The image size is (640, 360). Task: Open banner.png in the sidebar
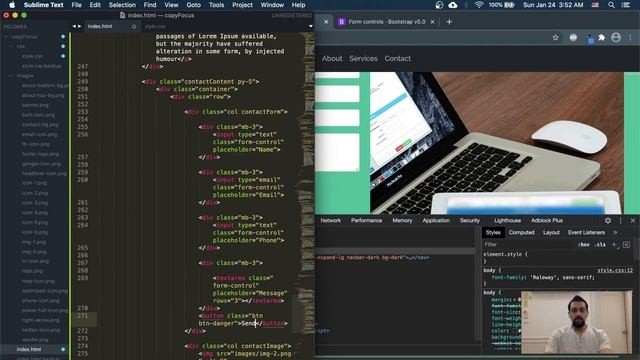[x=35, y=105]
